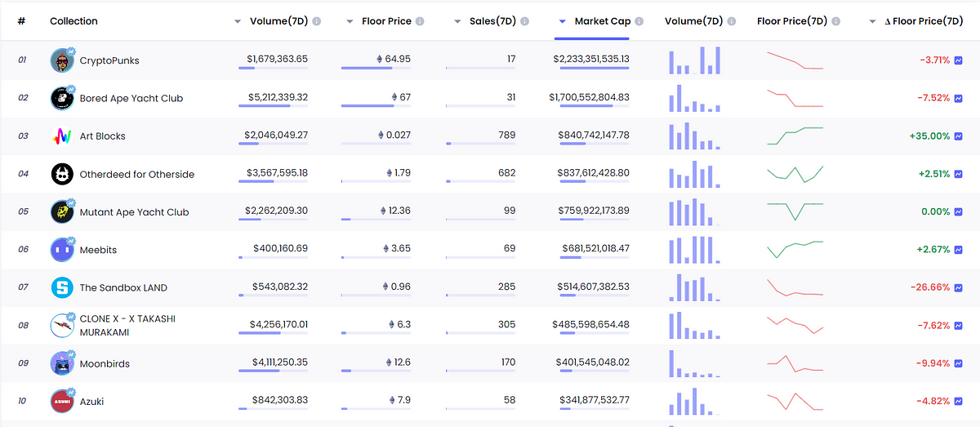Click Moonbirds floor price 12.6
Screen dimensions: 980x427
pyautogui.click(x=402, y=362)
